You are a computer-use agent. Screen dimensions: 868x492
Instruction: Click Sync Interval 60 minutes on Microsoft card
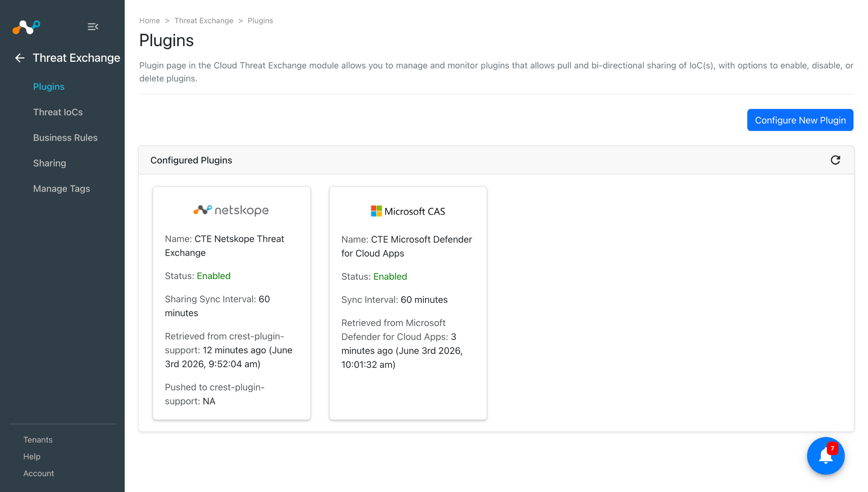(x=395, y=300)
